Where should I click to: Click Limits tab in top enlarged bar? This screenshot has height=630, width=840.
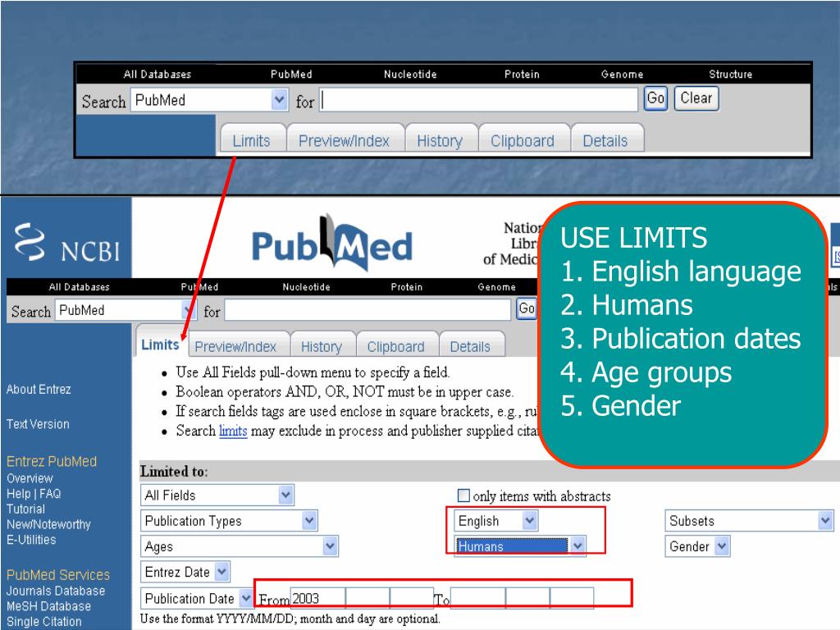[251, 141]
